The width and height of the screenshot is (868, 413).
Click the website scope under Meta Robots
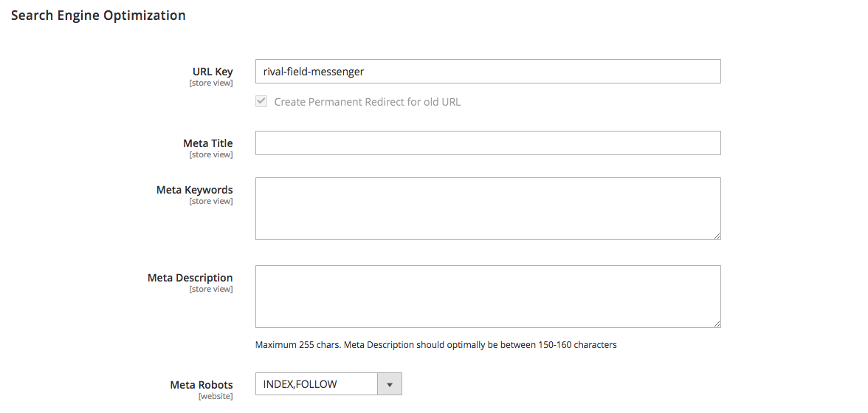point(216,396)
